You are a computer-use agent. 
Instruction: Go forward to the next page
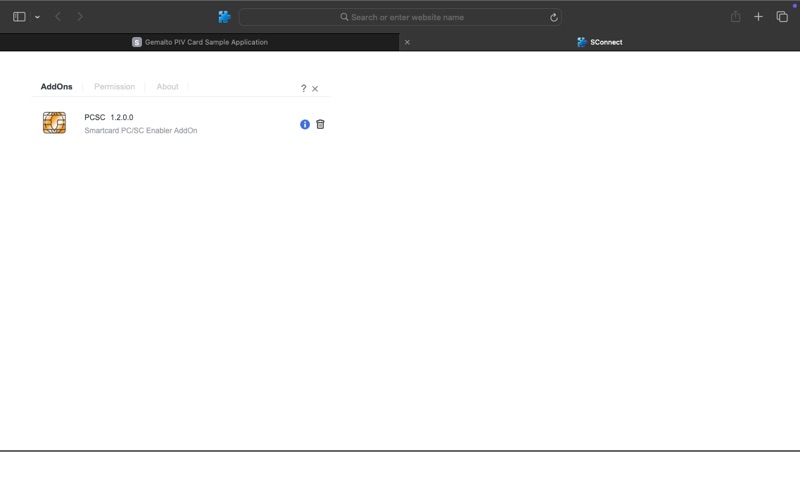(80, 17)
